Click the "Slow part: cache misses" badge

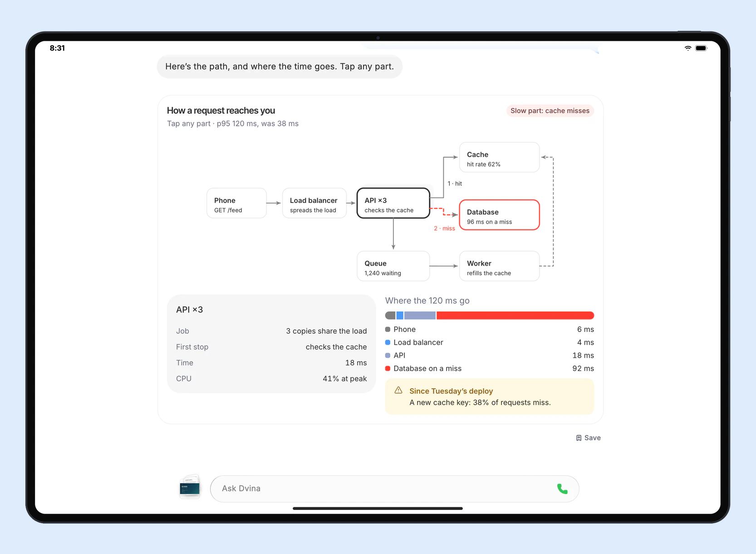tap(550, 111)
